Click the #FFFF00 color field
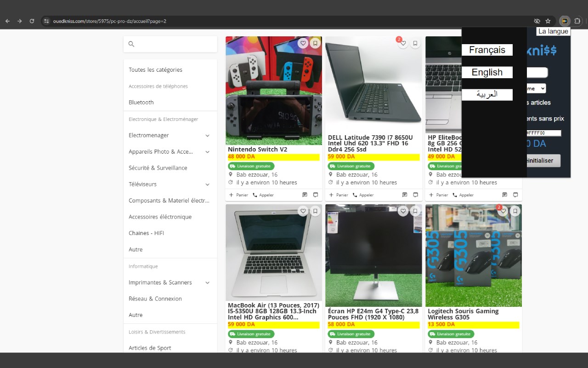 point(544,133)
